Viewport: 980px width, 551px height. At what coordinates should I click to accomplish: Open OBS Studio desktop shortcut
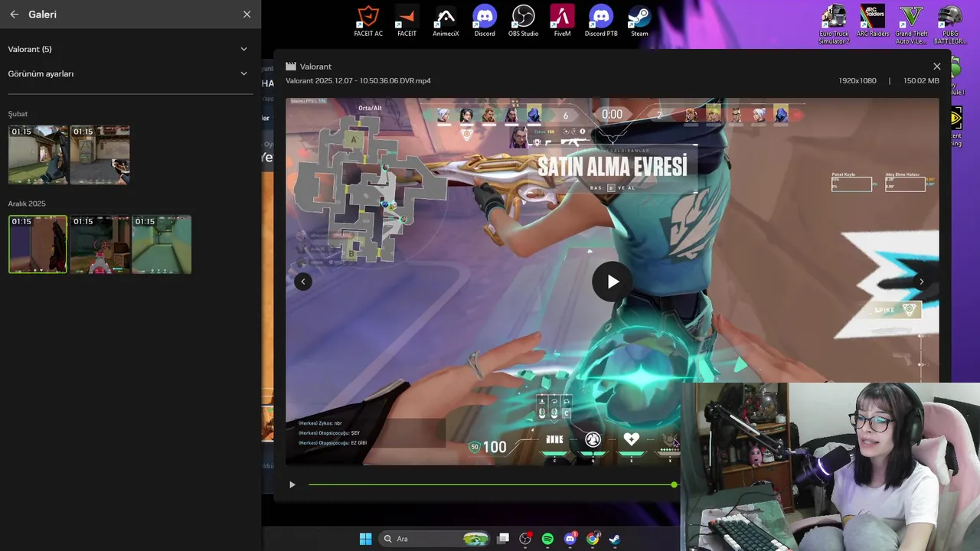(523, 21)
